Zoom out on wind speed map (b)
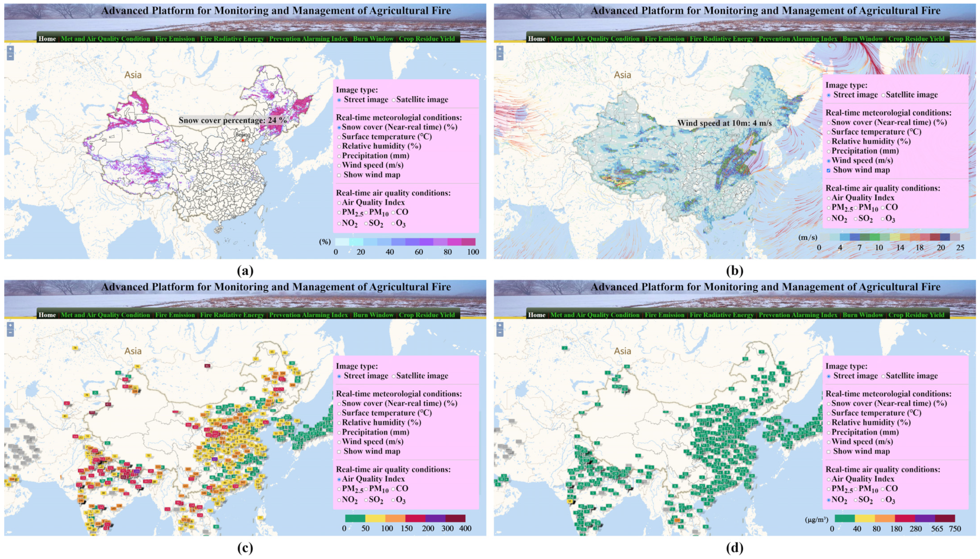This screenshot has width=980, height=559. (500, 57)
